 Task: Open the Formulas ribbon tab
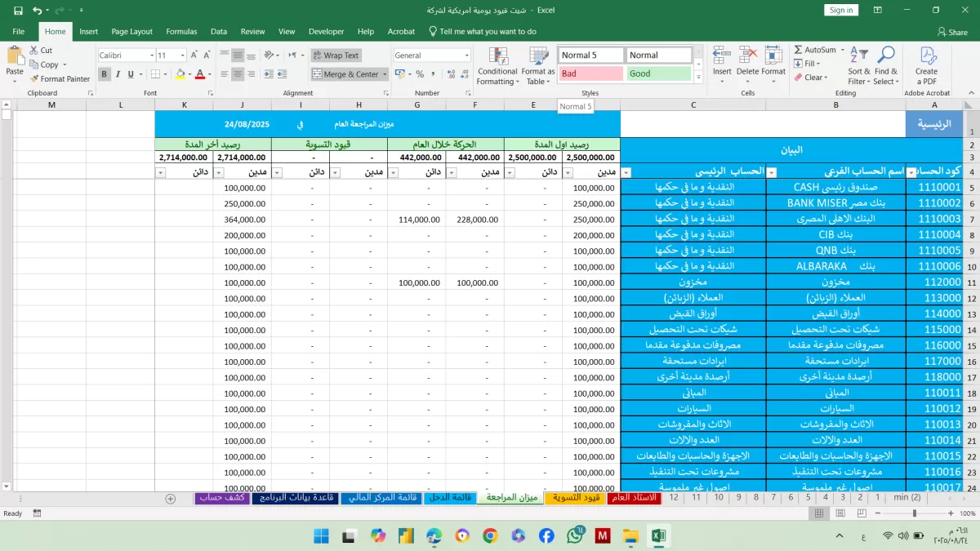tap(181, 32)
